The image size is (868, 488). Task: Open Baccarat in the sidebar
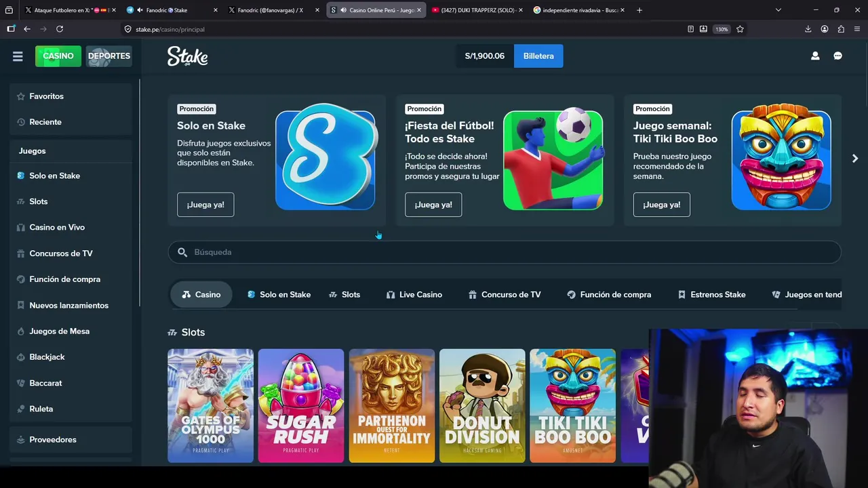[x=71, y=383]
